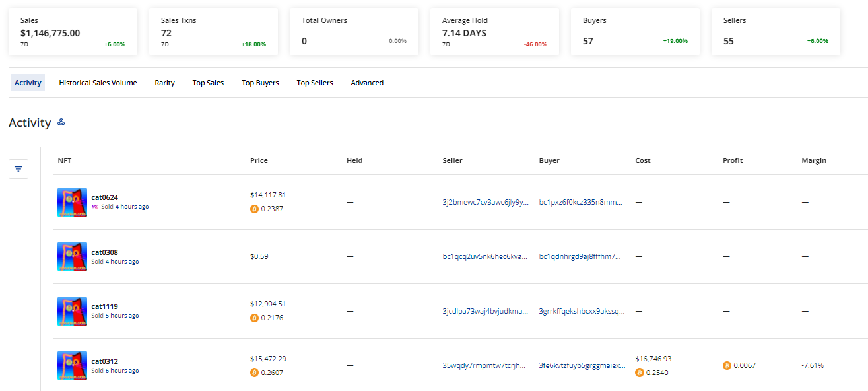Open the cat0308 NFT name link
Screen dimensions: 868x391
[104, 252]
